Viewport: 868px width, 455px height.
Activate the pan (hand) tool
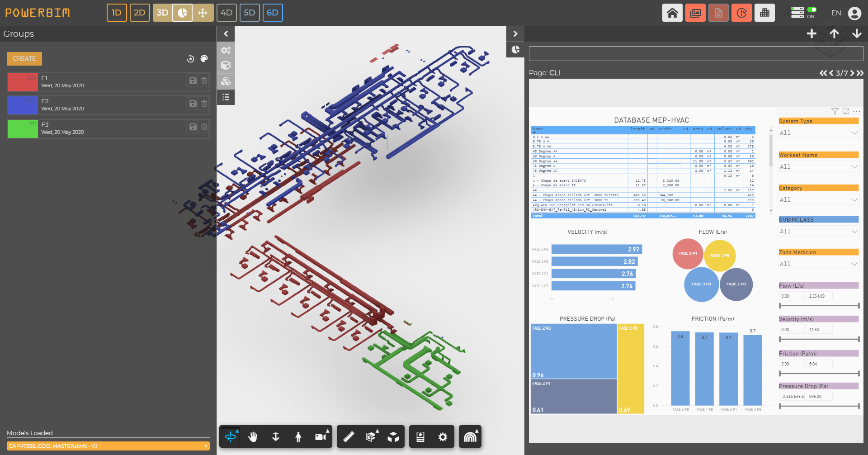(x=253, y=436)
